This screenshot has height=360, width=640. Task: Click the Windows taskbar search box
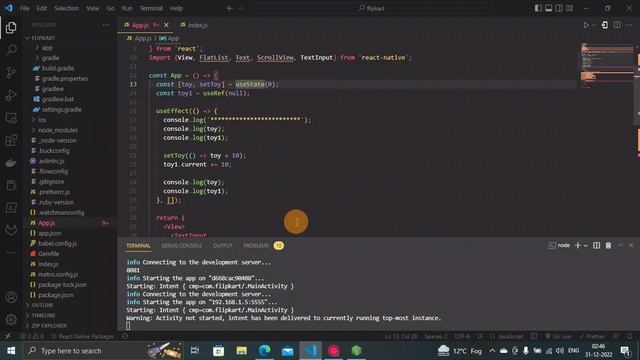point(104,351)
